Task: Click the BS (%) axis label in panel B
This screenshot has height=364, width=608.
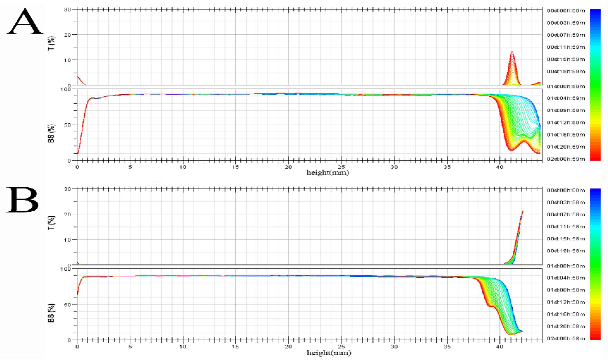Action: pyautogui.click(x=51, y=313)
